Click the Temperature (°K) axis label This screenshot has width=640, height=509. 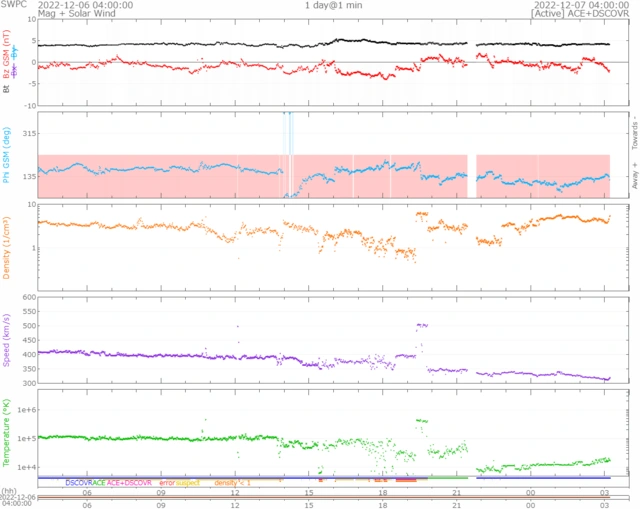click(x=6, y=433)
